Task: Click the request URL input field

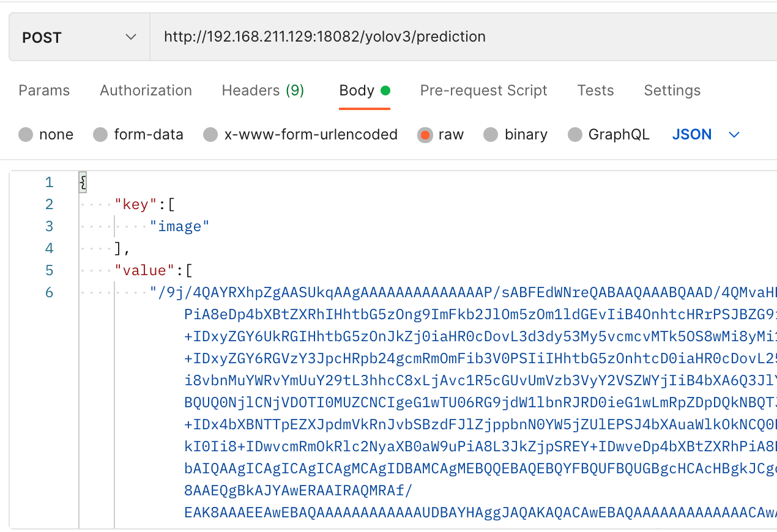Action: point(463,37)
